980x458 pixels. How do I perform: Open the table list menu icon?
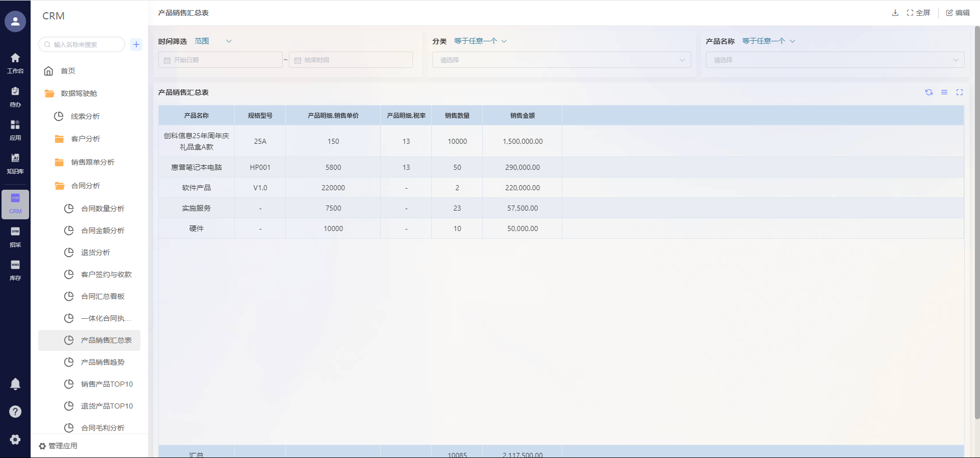[x=944, y=92]
